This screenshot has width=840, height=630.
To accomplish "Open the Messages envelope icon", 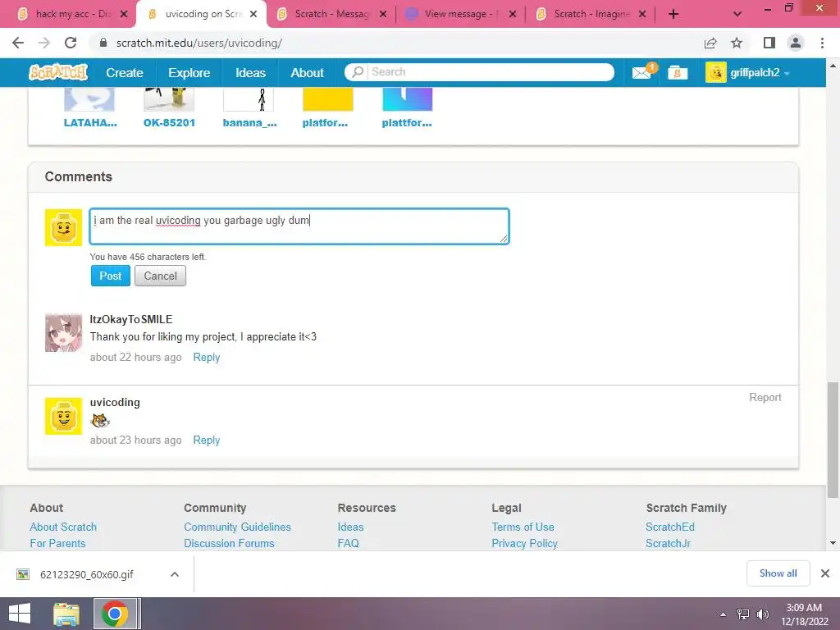I will tap(641, 72).
